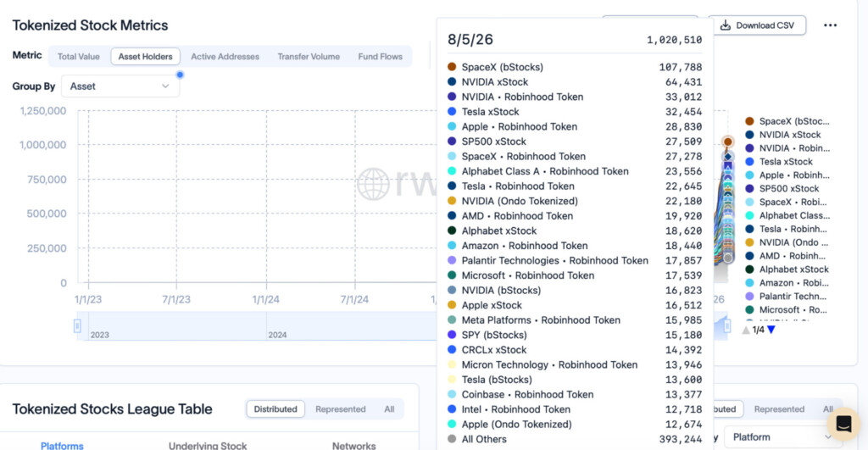The width and height of the screenshot is (868, 450).
Task: Click the Tesla xStock tooltip row
Action: tap(575, 112)
